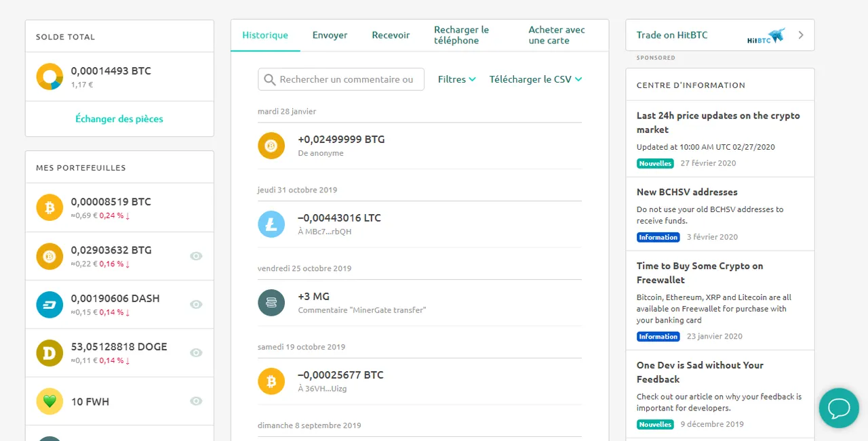Click the mardi 28 janvier date header
The width and height of the screenshot is (868, 441).
287,111
